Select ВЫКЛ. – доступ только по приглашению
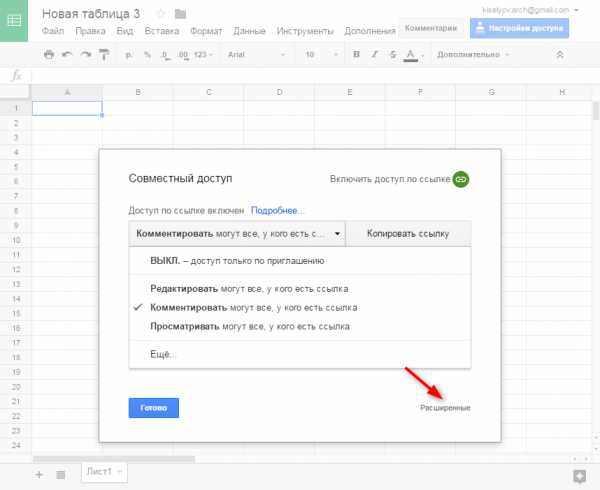 237,260
